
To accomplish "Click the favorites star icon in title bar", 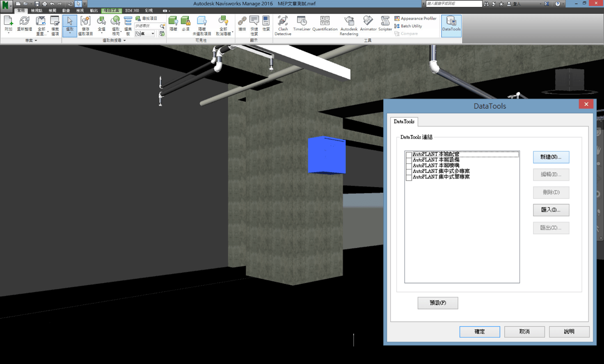I will [501, 4].
